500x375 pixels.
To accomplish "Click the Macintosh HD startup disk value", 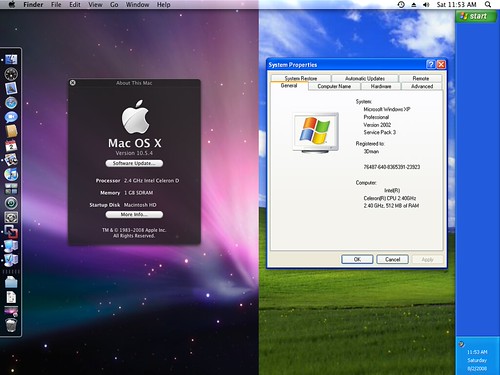I will click(x=140, y=205).
